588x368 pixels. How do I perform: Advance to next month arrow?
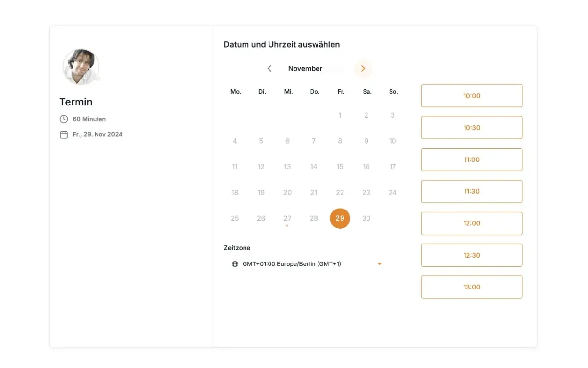point(363,69)
